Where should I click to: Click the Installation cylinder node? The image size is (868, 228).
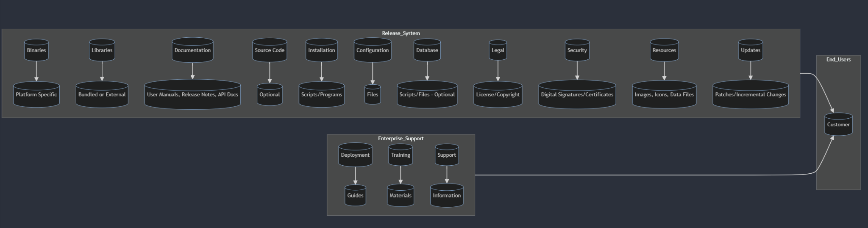(x=321, y=50)
